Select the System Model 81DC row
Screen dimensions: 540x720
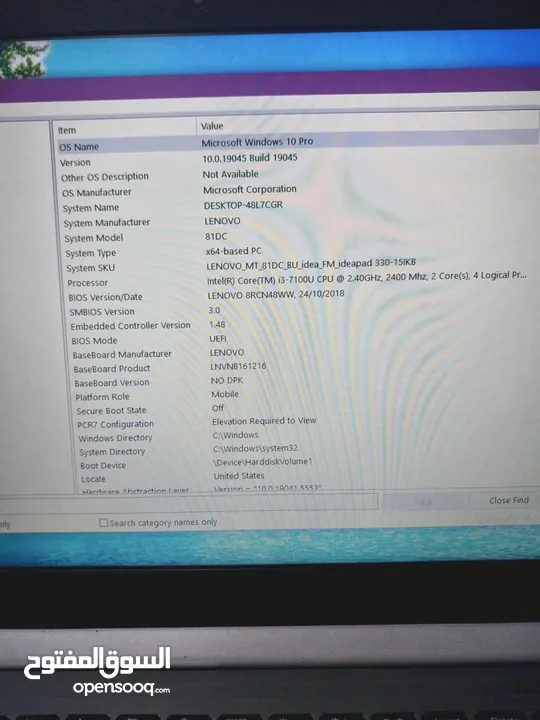pos(301,236)
